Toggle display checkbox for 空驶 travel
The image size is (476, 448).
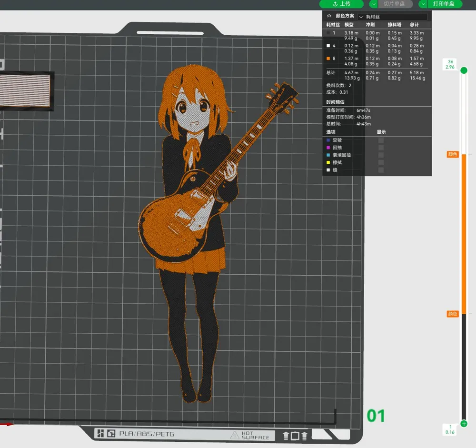pos(381,140)
